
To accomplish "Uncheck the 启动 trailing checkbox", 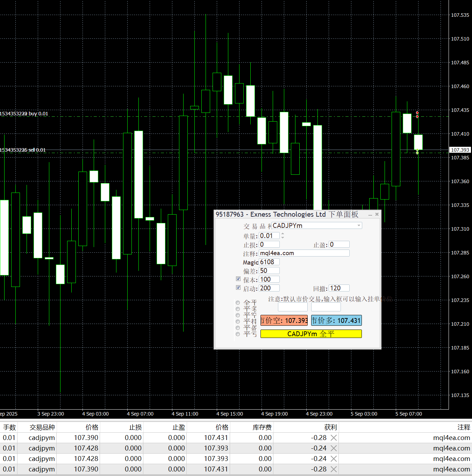I will click(x=238, y=288).
